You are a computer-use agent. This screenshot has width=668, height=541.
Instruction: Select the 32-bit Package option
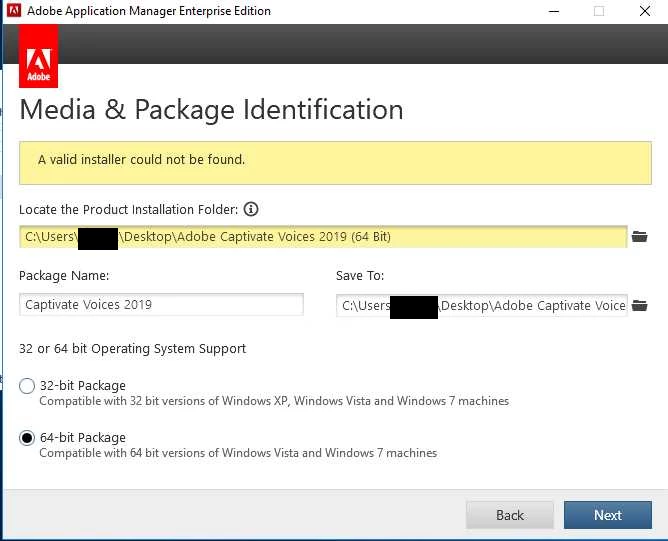(x=27, y=386)
